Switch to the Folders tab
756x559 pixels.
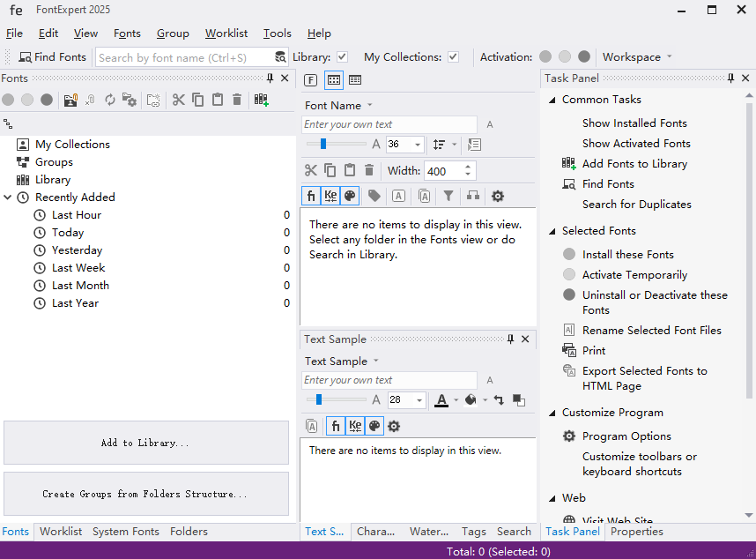(x=189, y=531)
